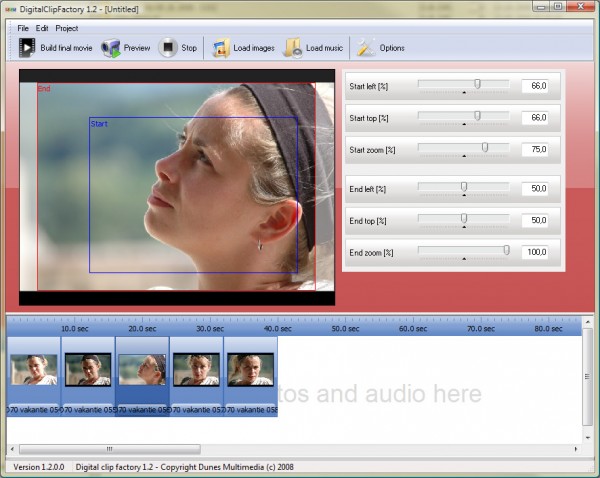The image size is (600, 478).
Task: Select the first clip thumbnail in timeline
Action: (34, 370)
